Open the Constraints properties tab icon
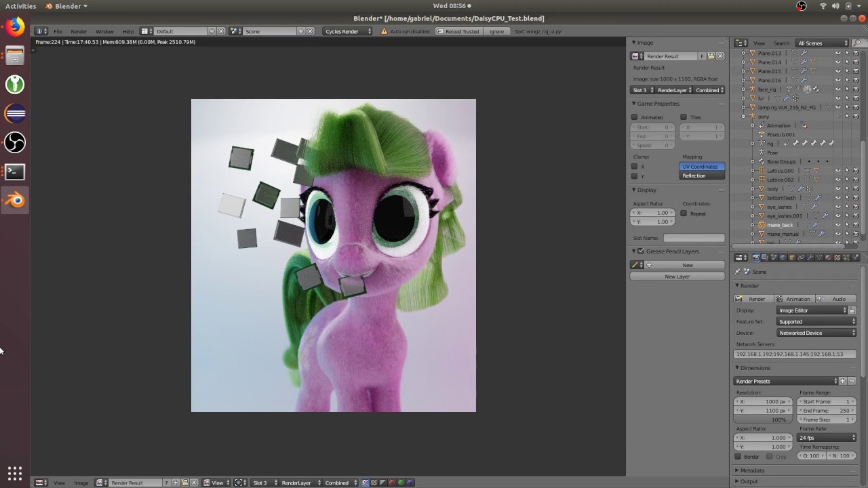 [801, 258]
